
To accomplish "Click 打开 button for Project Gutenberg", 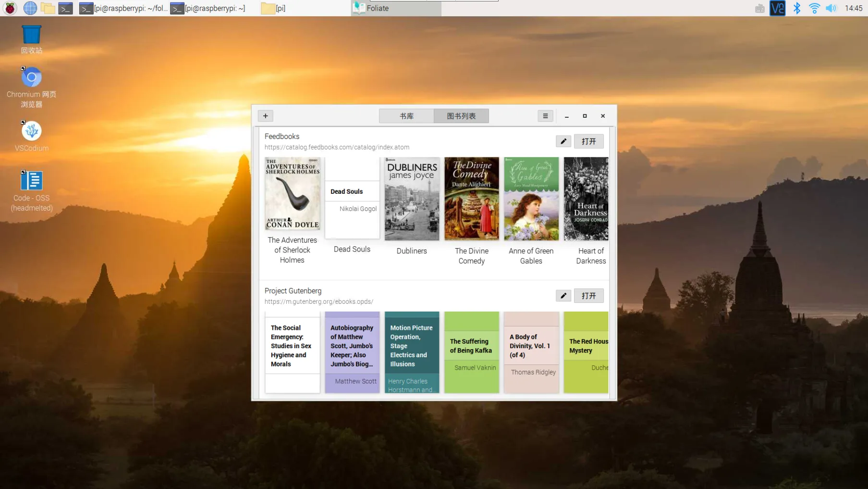I will (x=588, y=296).
